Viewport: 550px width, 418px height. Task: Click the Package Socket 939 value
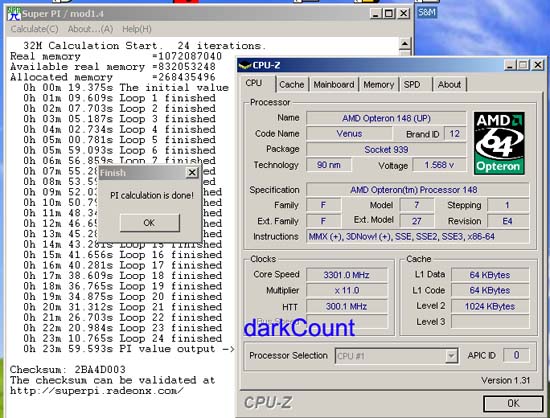pyautogui.click(x=386, y=150)
